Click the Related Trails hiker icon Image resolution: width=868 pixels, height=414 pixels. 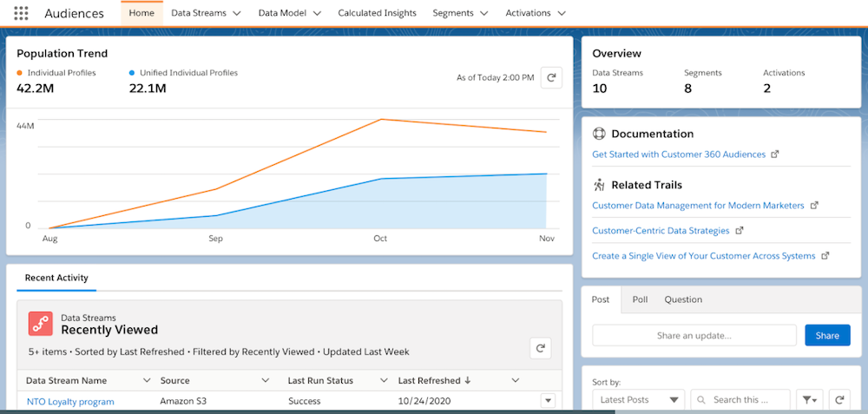click(599, 185)
